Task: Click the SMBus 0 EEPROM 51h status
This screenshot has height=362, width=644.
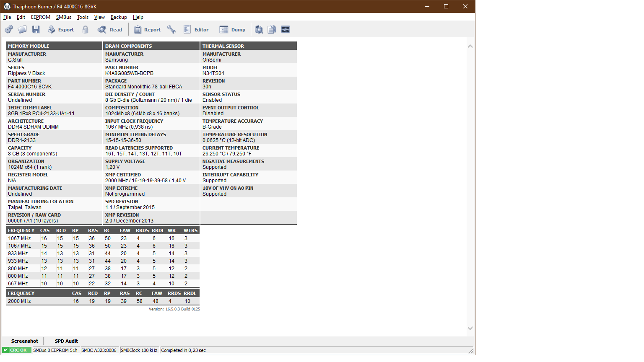Action: tap(55, 350)
